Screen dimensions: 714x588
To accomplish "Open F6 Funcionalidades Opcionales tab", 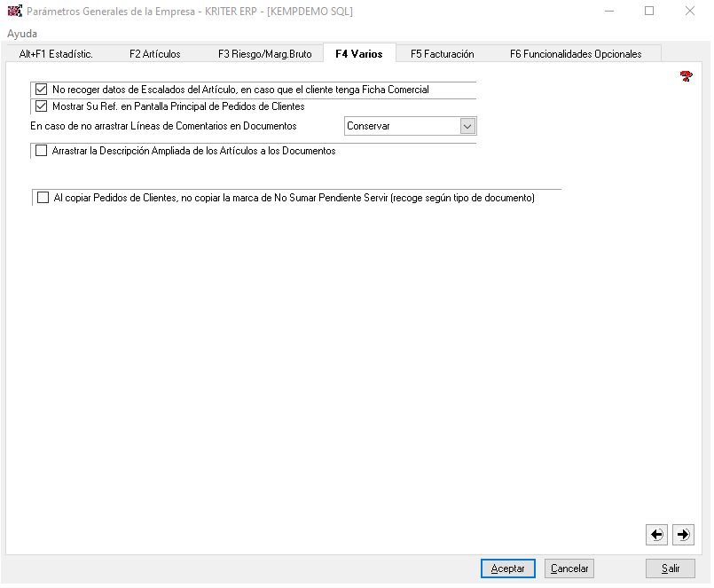I will [x=575, y=54].
